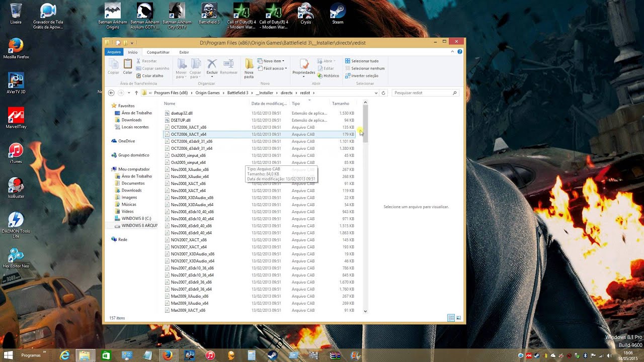Go up one folder level arrow
The image size is (644, 362).
tap(136, 93)
